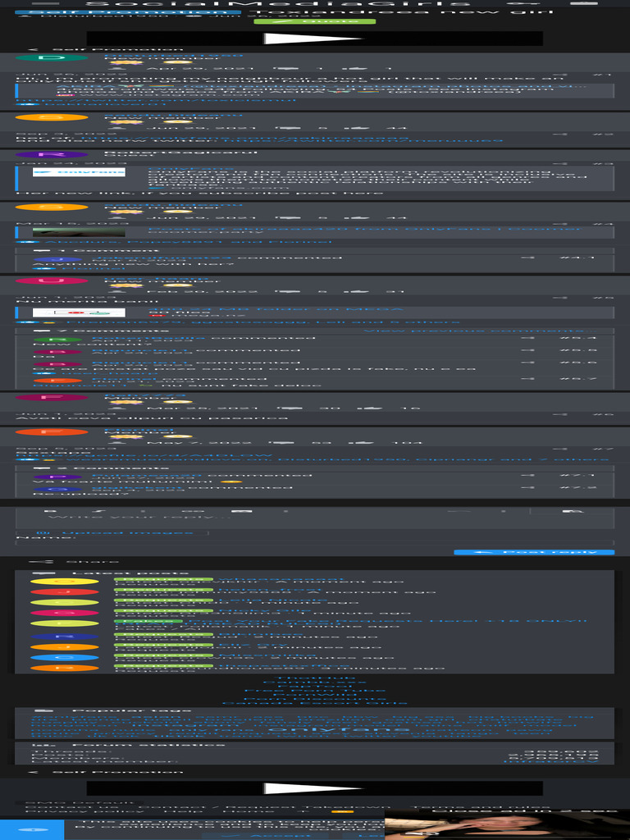Click the share icon beside post #3
The height and width of the screenshot is (840, 630).
559,163
